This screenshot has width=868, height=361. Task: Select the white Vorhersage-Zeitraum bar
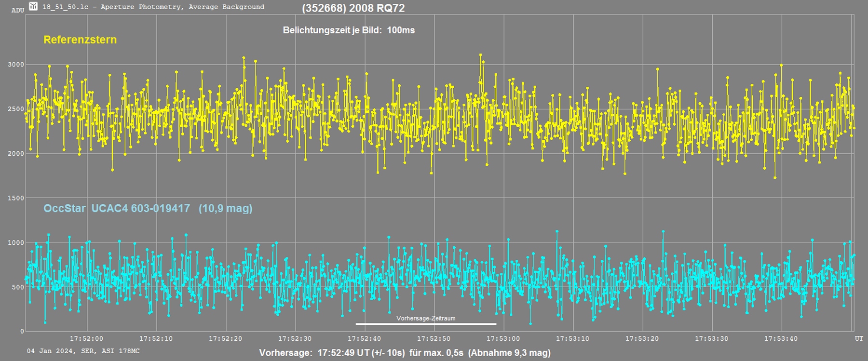click(x=426, y=324)
